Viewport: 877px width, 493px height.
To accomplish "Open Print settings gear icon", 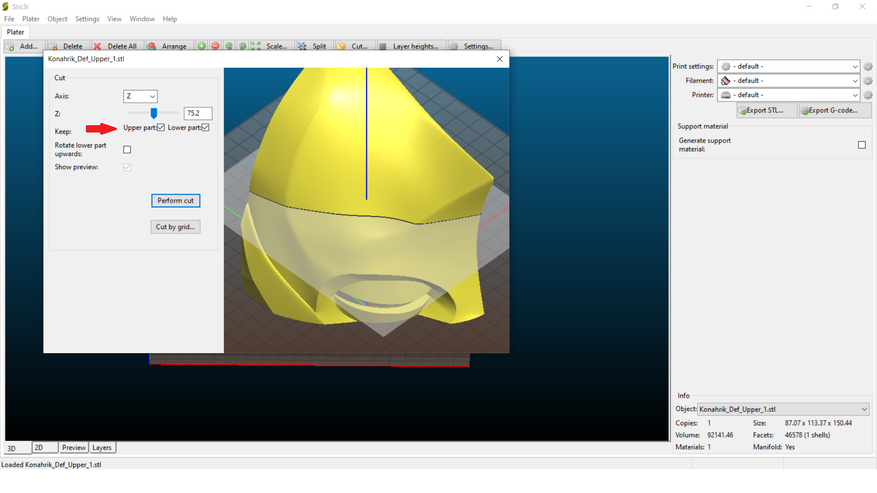I will point(867,67).
